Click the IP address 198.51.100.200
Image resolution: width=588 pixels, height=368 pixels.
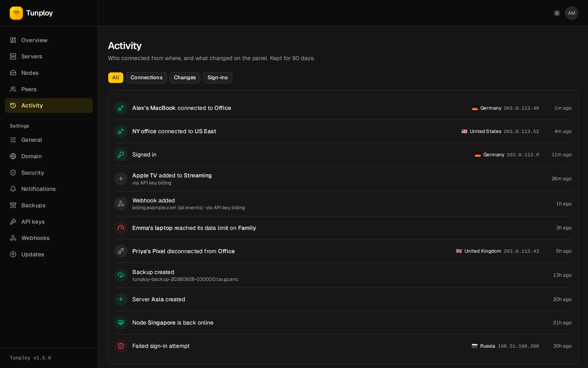[x=518, y=346]
